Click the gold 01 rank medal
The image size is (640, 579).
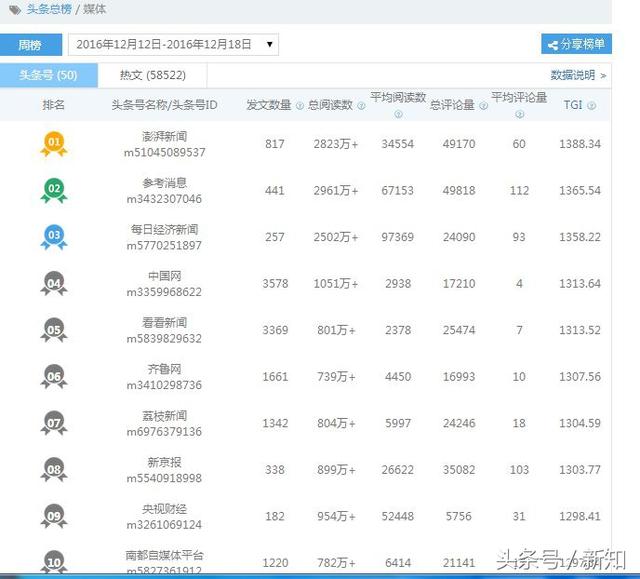click(54, 144)
